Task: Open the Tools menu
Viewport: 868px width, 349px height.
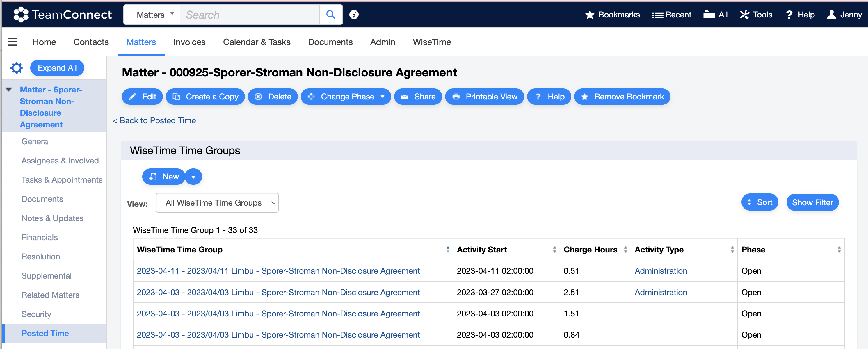Action: pyautogui.click(x=756, y=15)
